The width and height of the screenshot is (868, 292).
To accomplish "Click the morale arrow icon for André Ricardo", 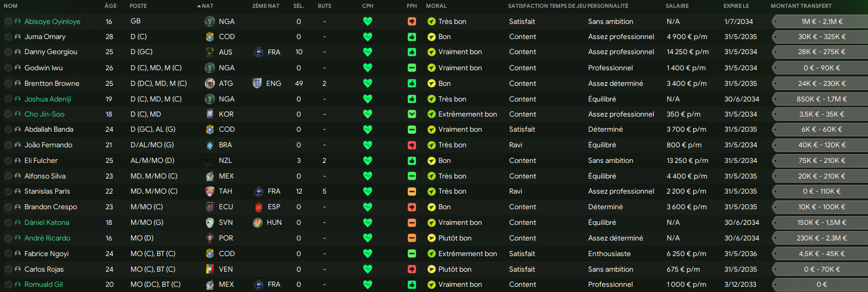I will pos(432,238).
